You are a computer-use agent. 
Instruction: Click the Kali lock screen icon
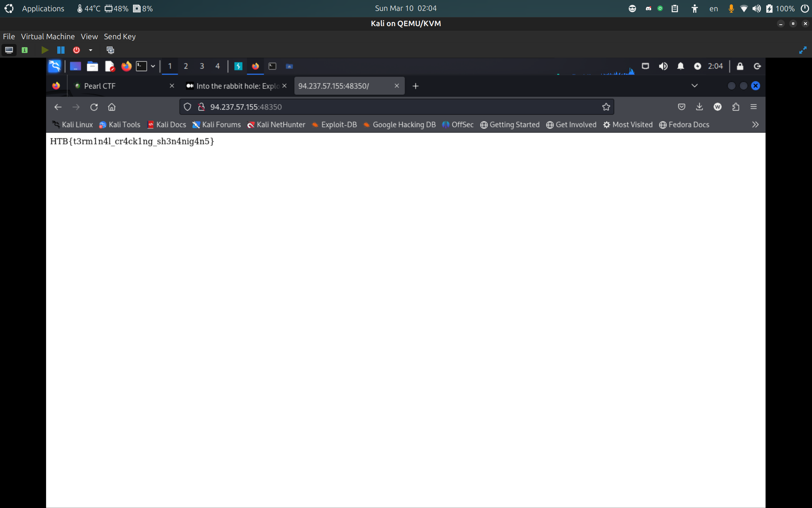coord(740,66)
